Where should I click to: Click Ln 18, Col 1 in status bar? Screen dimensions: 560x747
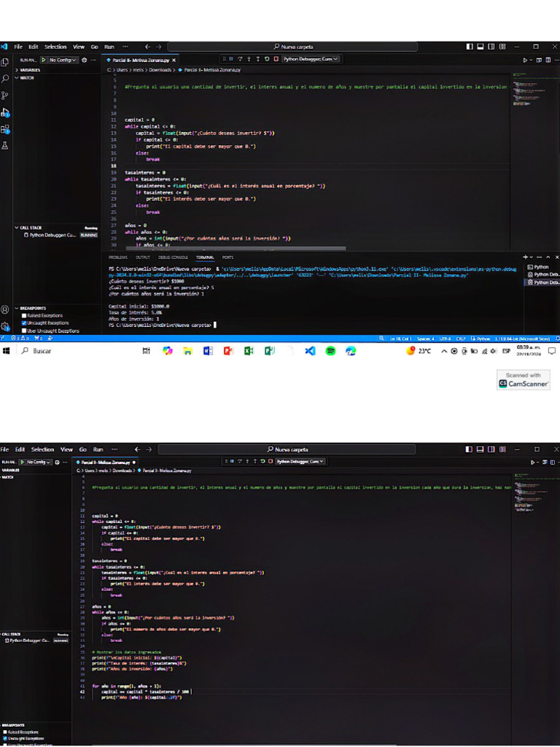click(x=402, y=338)
